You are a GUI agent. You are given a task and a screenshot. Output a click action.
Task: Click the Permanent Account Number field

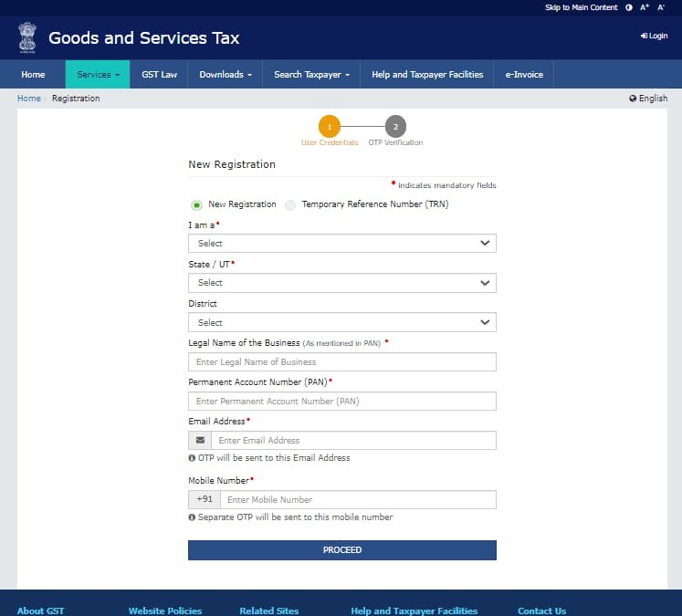coord(341,401)
